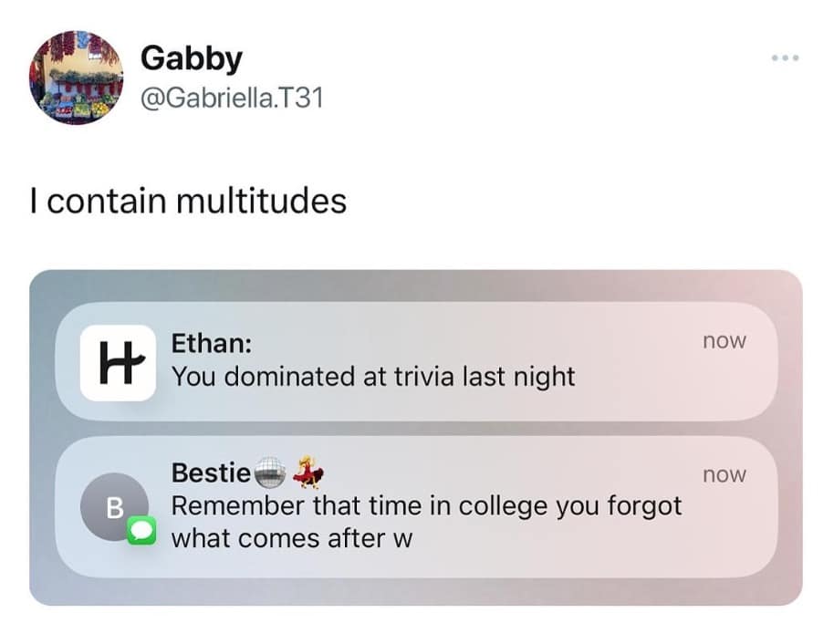Click the Ethan notification's "now" timestamp

tap(725, 341)
